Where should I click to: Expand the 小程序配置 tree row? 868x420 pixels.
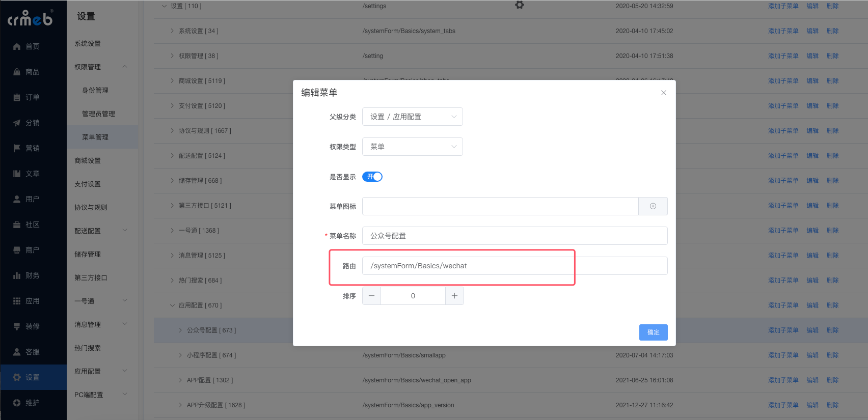pos(180,355)
